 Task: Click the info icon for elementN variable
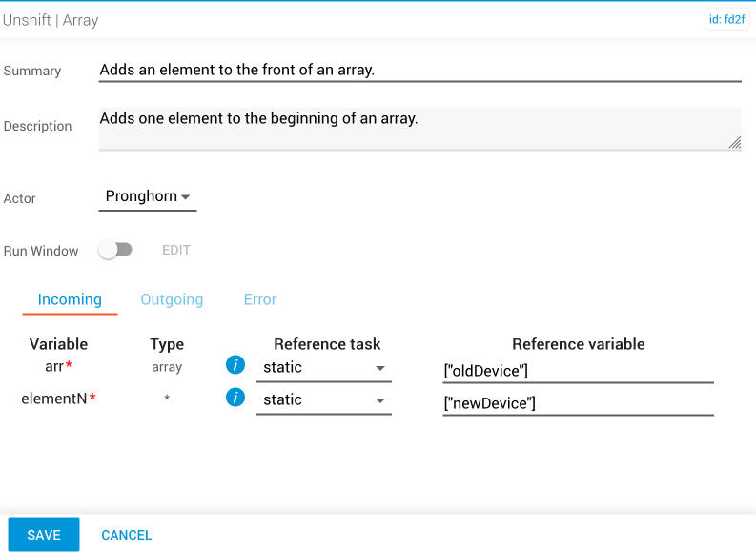coord(235,398)
